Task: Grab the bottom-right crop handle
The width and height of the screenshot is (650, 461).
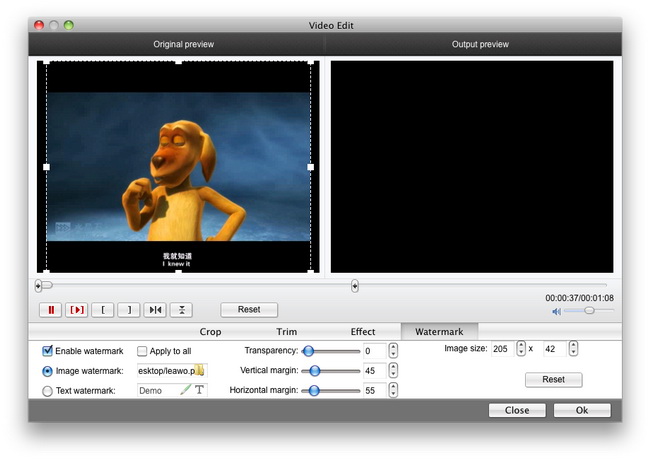Action: (x=310, y=272)
